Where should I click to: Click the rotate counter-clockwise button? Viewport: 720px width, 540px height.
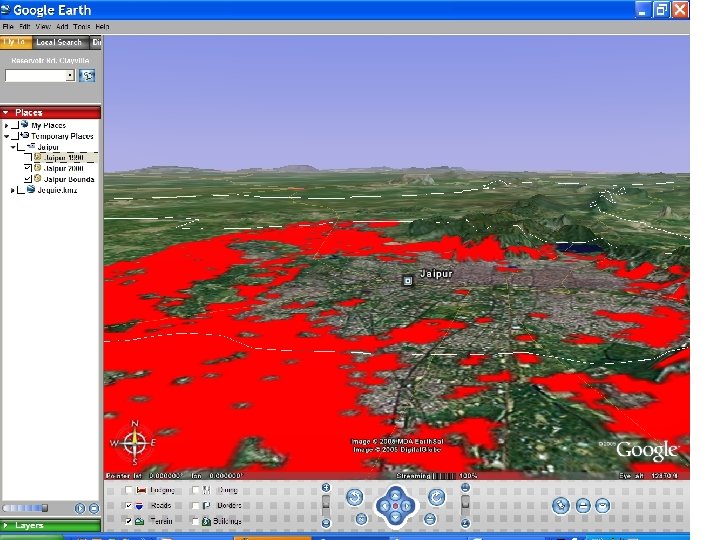pos(354,497)
